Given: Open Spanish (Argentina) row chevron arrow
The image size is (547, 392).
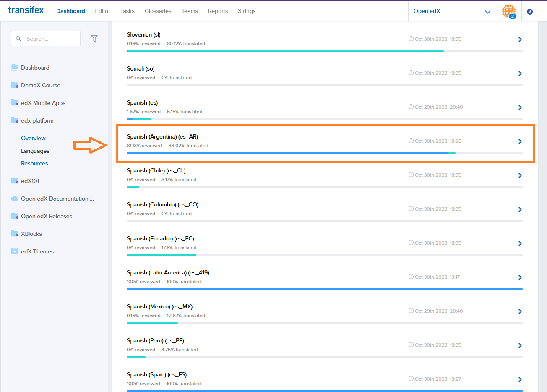Looking at the screenshot, I should [x=520, y=141].
